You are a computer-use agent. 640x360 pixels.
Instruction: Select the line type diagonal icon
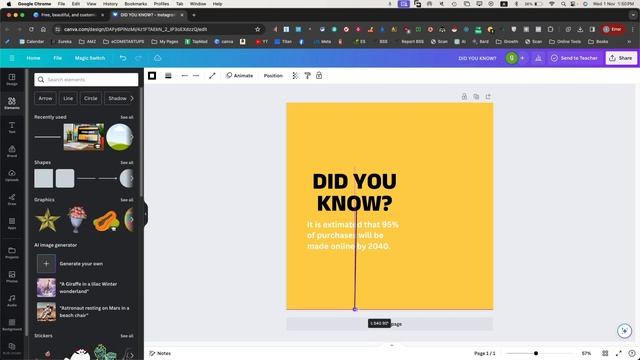point(212,76)
